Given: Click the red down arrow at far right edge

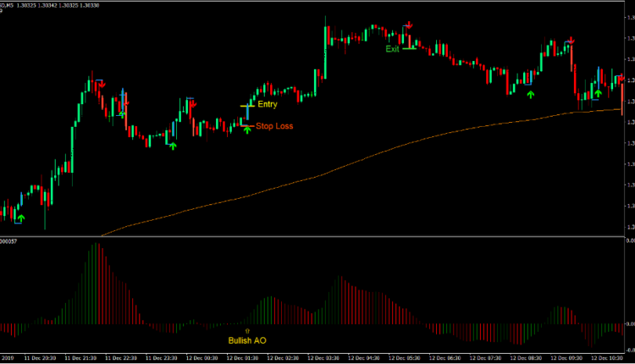Looking at the screenshot, I should [x=622, y=79].
